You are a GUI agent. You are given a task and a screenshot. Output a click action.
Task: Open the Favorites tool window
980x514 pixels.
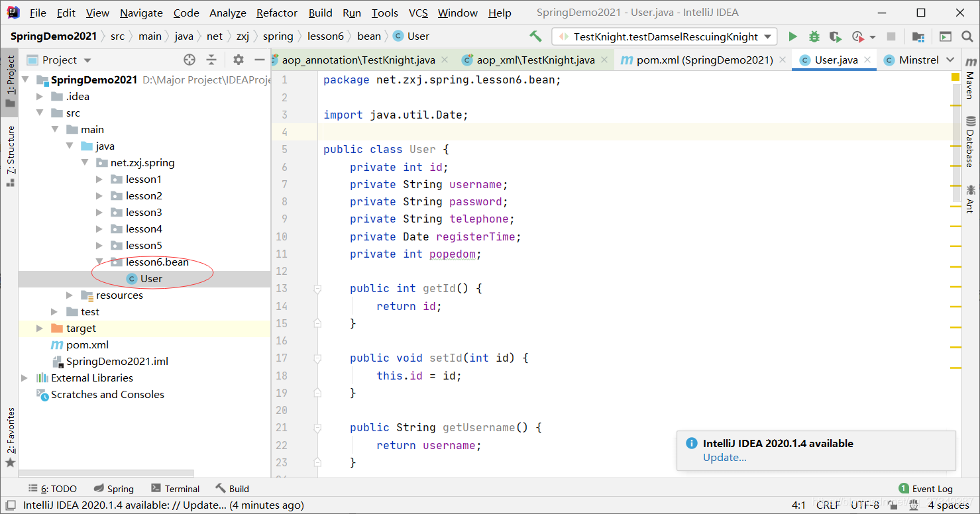click(x=10, y=437)
